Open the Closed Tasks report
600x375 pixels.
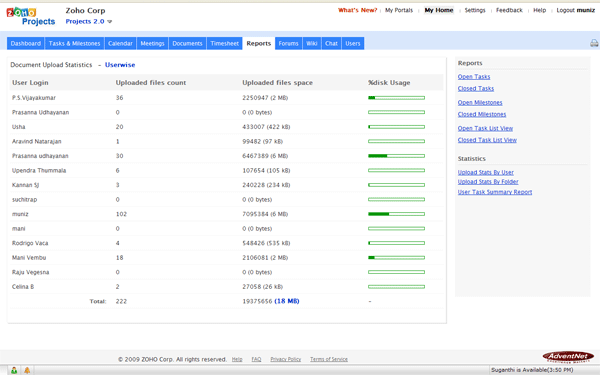[476, 89]
